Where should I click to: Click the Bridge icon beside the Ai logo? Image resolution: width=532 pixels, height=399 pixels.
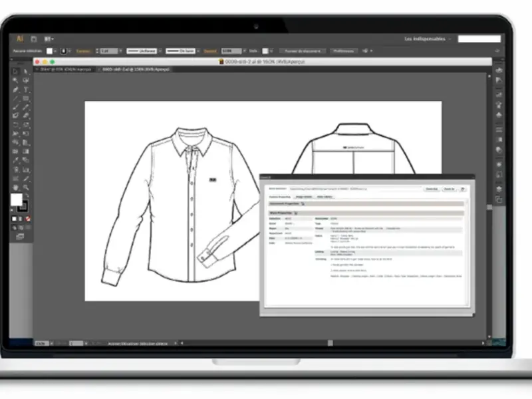(34, 39)
